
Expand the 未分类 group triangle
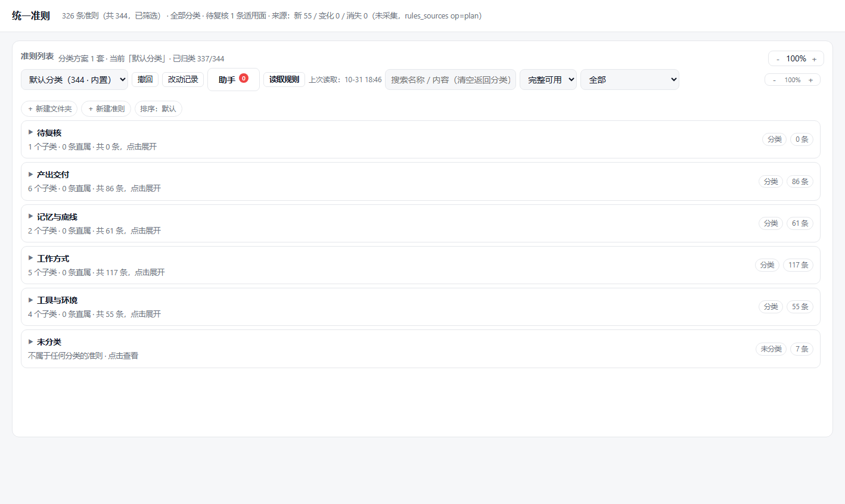(31, 341)
